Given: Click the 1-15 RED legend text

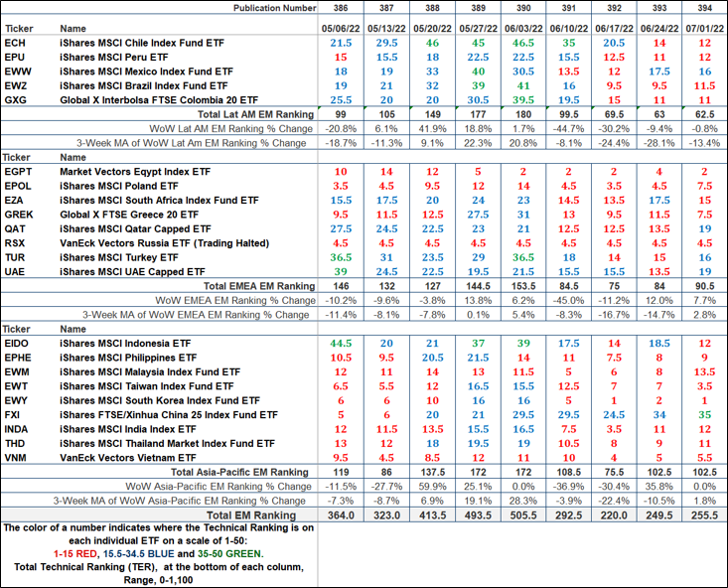Looking at the screenshot, I should point(74,554).
